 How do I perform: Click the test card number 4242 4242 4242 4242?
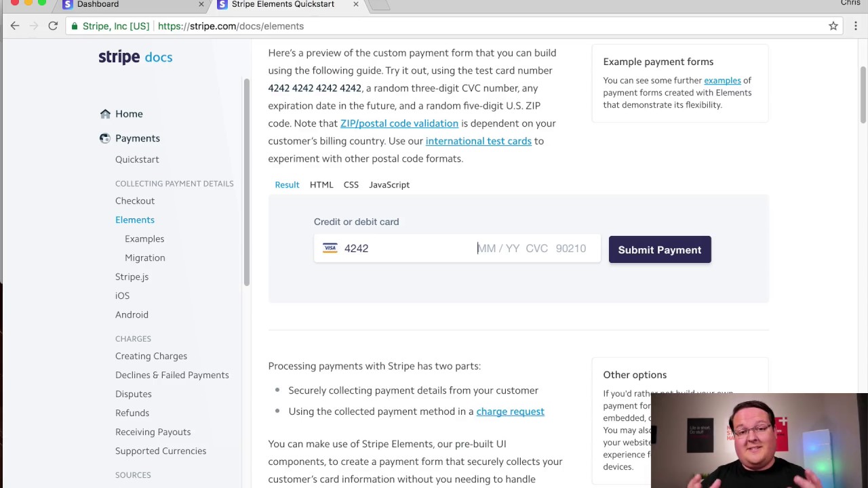(x=315, y=88)
